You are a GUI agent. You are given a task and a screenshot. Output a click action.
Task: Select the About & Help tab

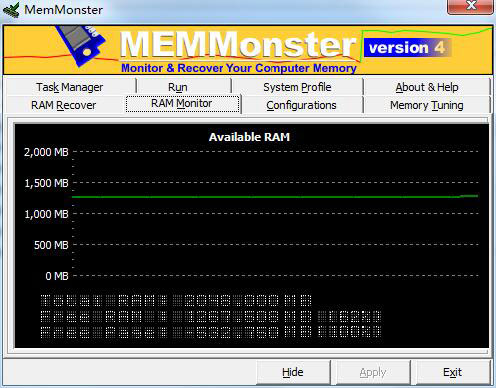427,87
